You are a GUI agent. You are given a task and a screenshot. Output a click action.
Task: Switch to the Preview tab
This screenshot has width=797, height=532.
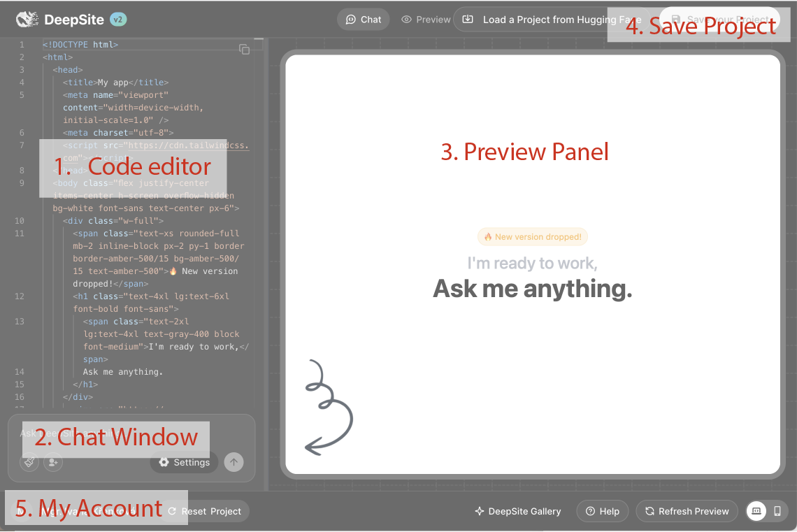click(x=426, y=20)
